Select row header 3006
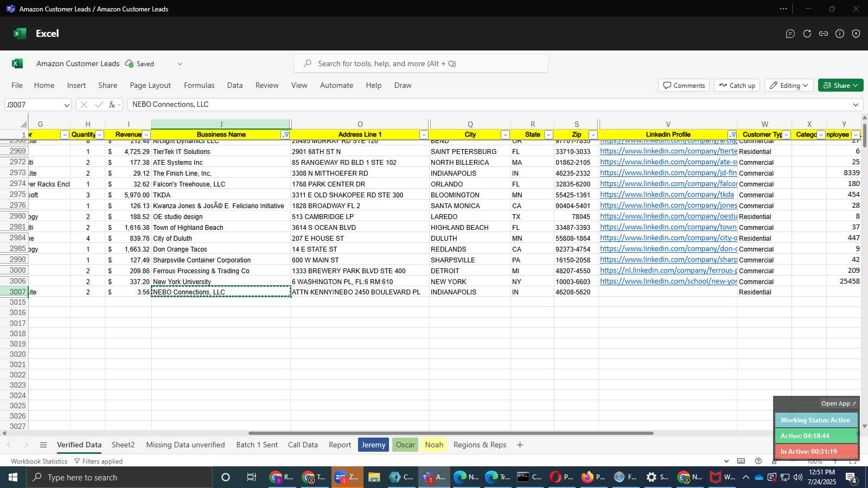Screen dimensions: 868x488 click(15, 281)
